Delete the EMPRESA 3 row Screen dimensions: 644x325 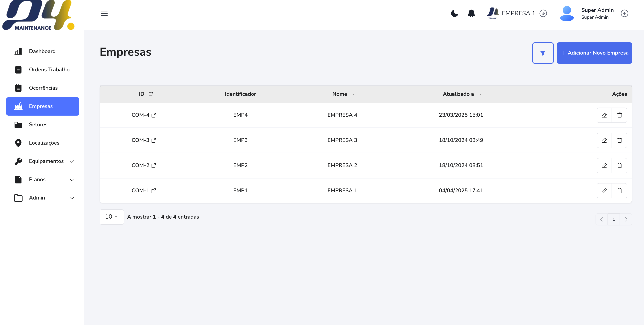click(619, 140)
